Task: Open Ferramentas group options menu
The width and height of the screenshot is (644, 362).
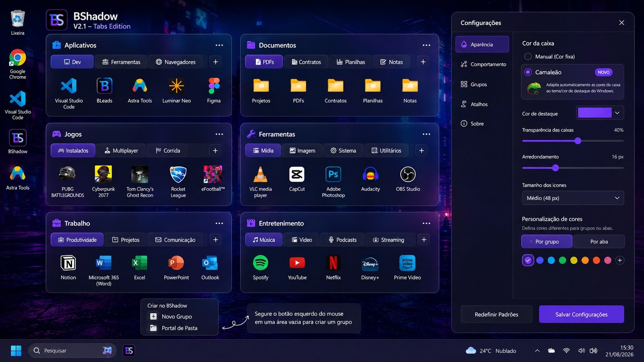Action: tap(426, 134)
